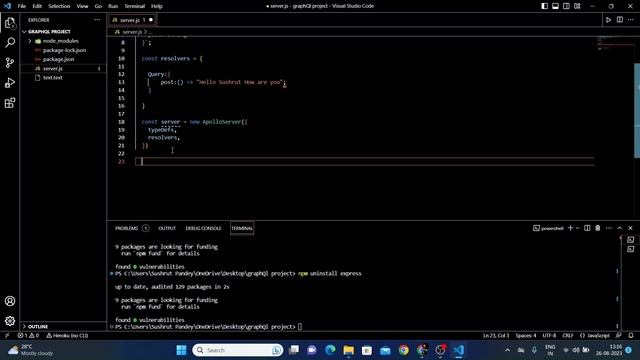640x360 pixels.
Task: Collapse the GRAPHQL PROJECT folder section
Action: click(x=49, y=31)
